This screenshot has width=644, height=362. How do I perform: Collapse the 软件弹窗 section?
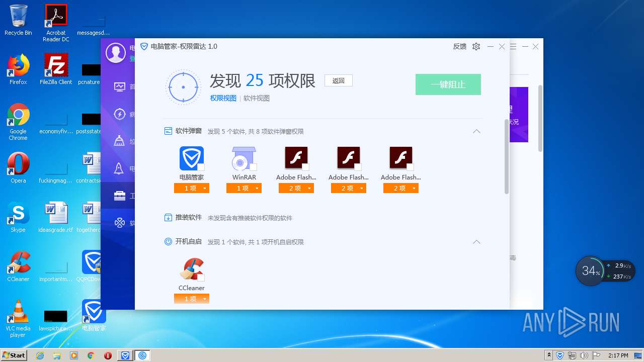[x=476, y=131]
